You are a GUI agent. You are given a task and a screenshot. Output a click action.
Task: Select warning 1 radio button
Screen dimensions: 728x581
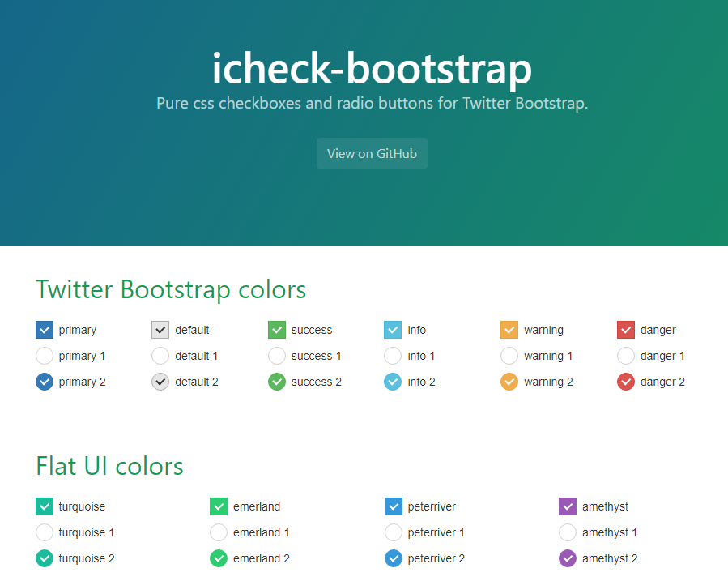(x=509, y=356)
